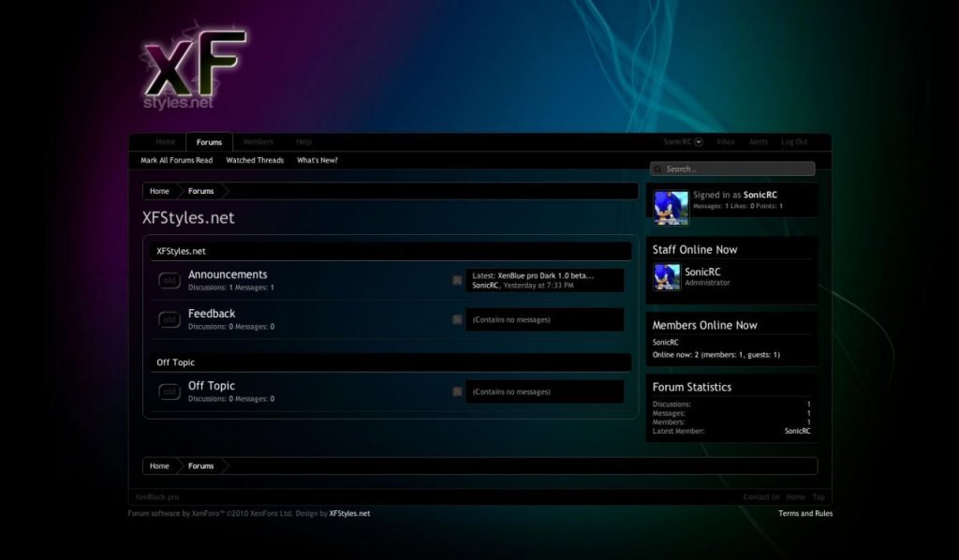Click the SonicRC name after 'Signed in as'
959x560 pixels.
760,195
